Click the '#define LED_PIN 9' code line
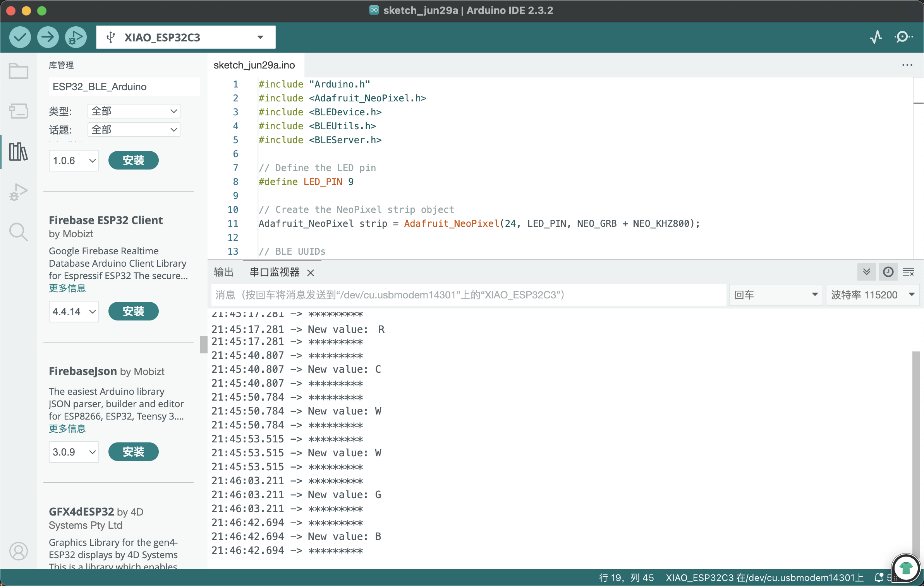Image resolution: width=924 pixels, height=586 pixels. 306,182
